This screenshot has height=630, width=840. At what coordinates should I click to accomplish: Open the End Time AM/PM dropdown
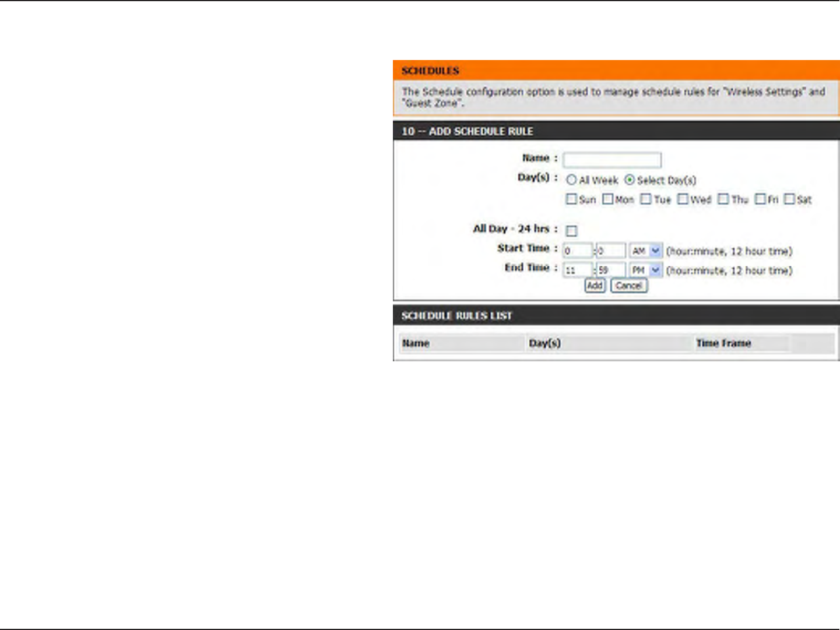coord(646,270)
